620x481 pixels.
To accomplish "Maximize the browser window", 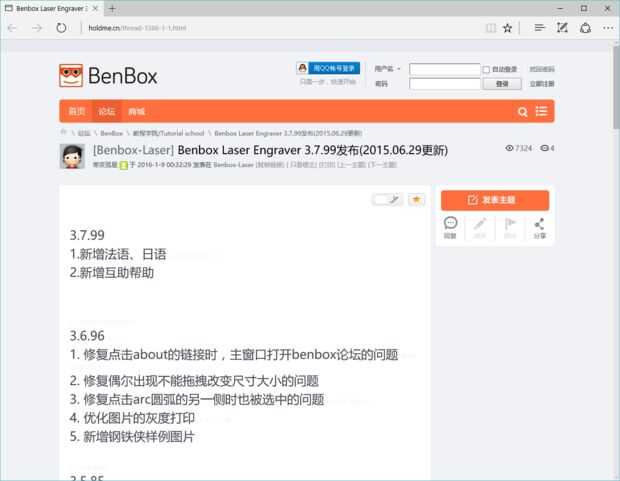I will [584, 8].
